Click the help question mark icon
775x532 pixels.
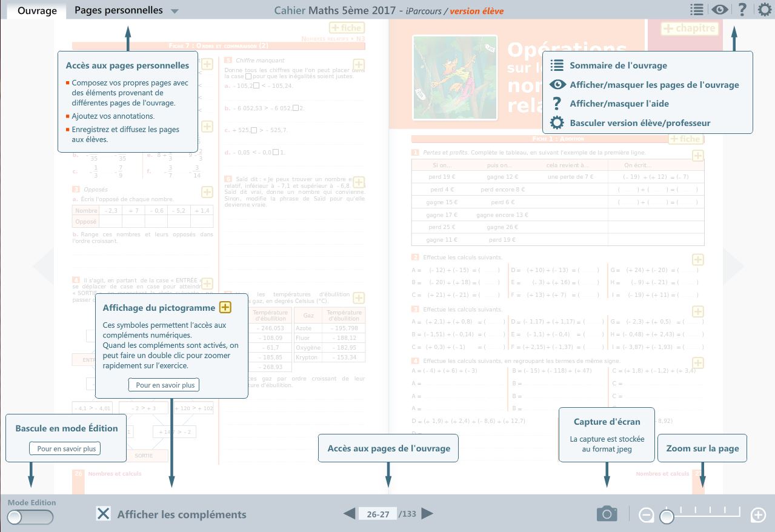[x=742, y=10]
